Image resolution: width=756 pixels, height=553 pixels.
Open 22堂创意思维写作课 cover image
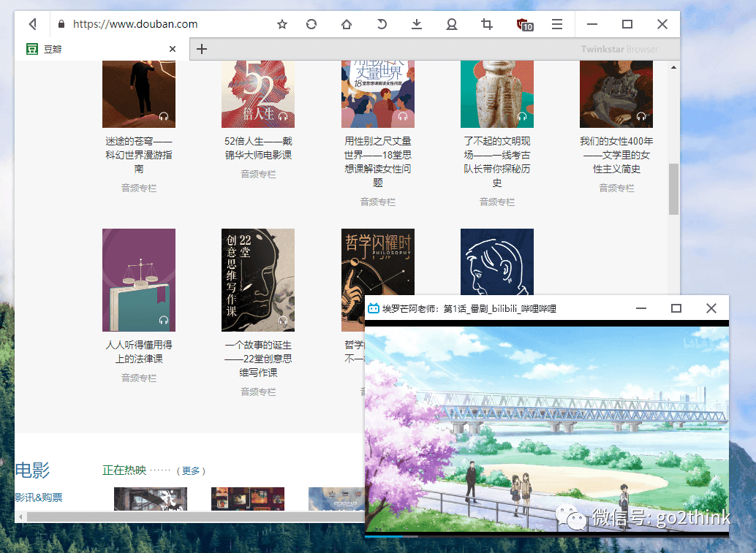(258, 280)
